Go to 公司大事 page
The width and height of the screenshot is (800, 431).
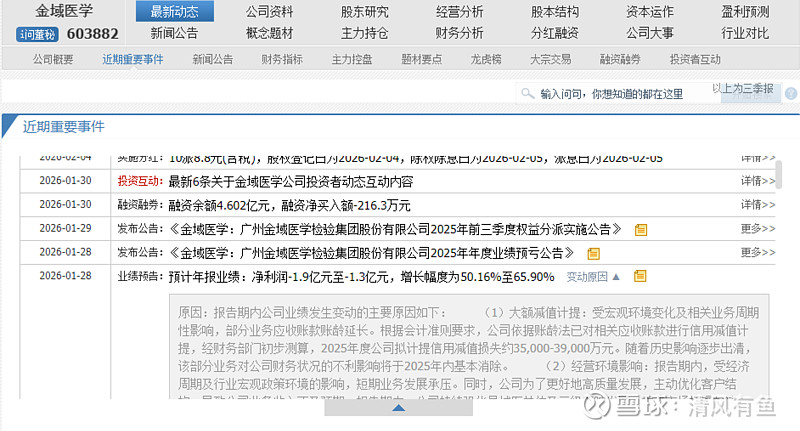point(649,33)
